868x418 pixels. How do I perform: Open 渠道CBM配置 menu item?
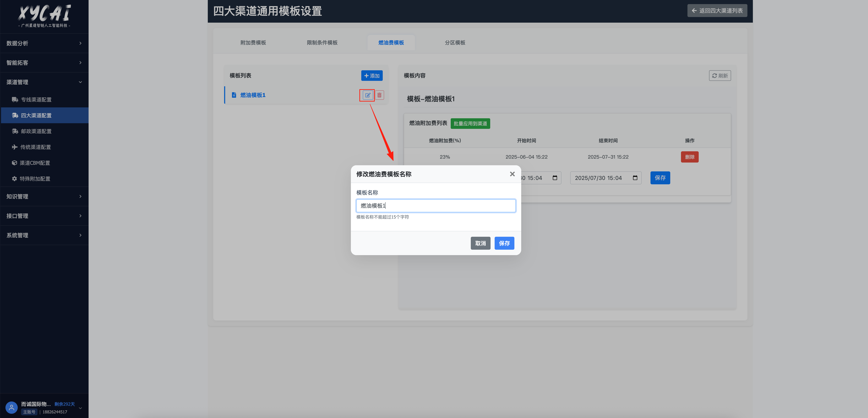(45, 163)
